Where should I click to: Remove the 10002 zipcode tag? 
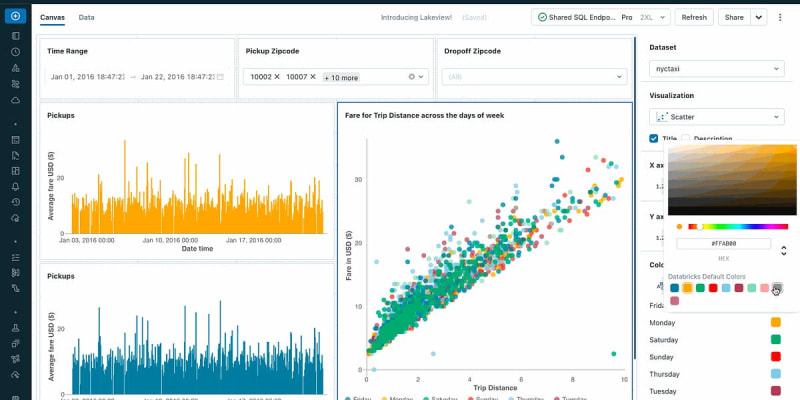[277, 77]
